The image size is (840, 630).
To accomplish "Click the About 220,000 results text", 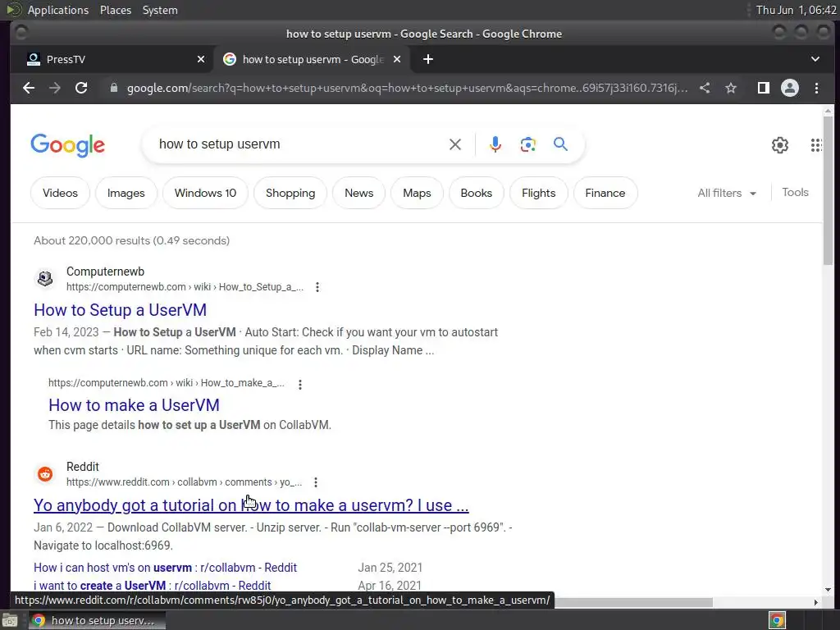I will click(132, 240).
